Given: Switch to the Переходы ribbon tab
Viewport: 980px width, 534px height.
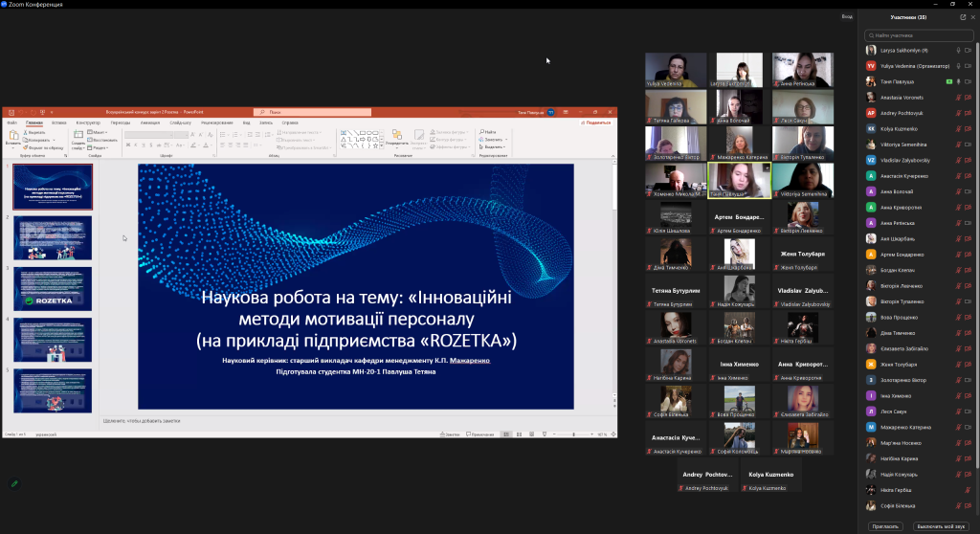Looking at the screenshot, I should point(121,122).
